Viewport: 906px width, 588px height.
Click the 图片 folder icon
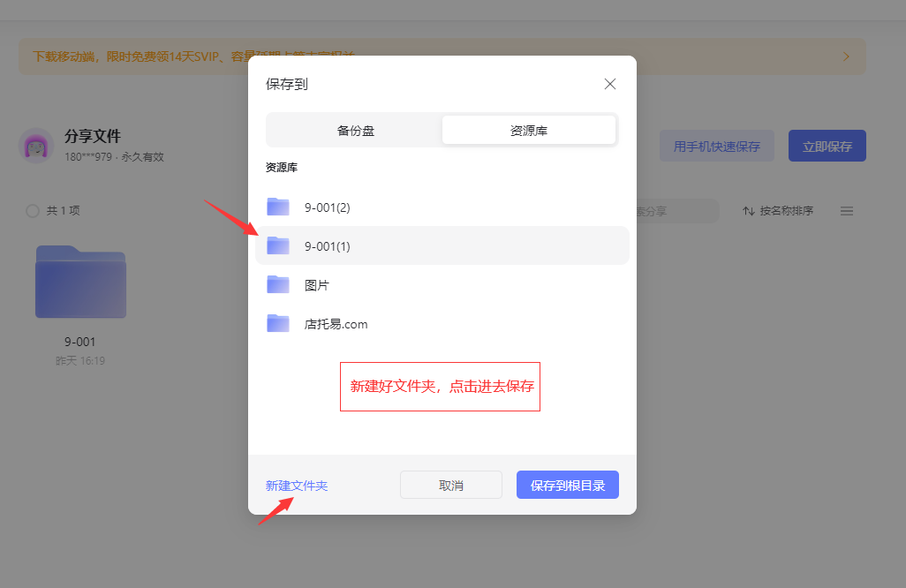pos(278,284)
